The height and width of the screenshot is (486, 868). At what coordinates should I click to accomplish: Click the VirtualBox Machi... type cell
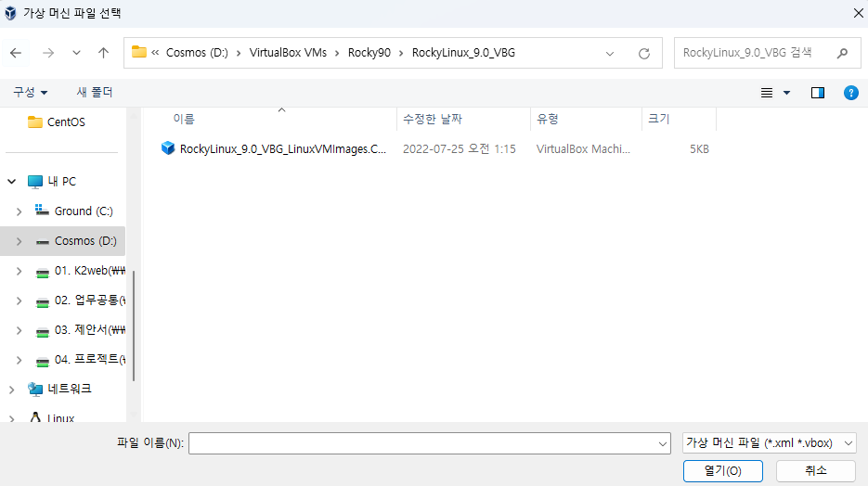[583, 149]
